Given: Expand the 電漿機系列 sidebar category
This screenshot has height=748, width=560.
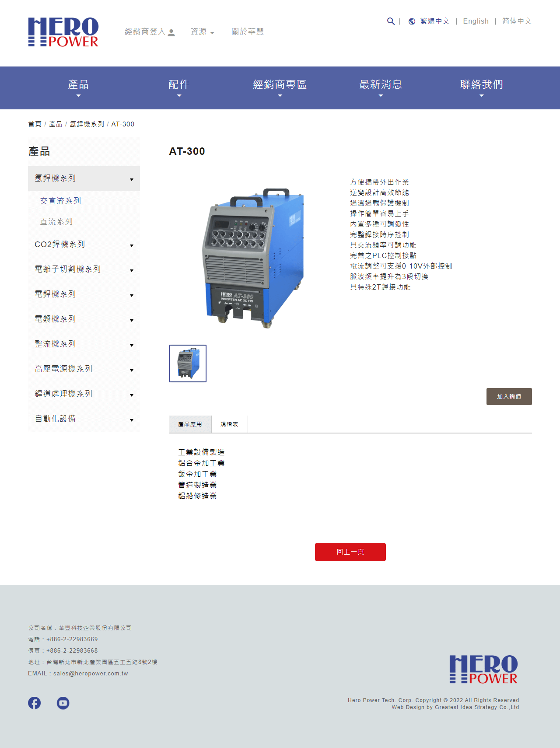Looking at the screenshot, I should 84,319.
